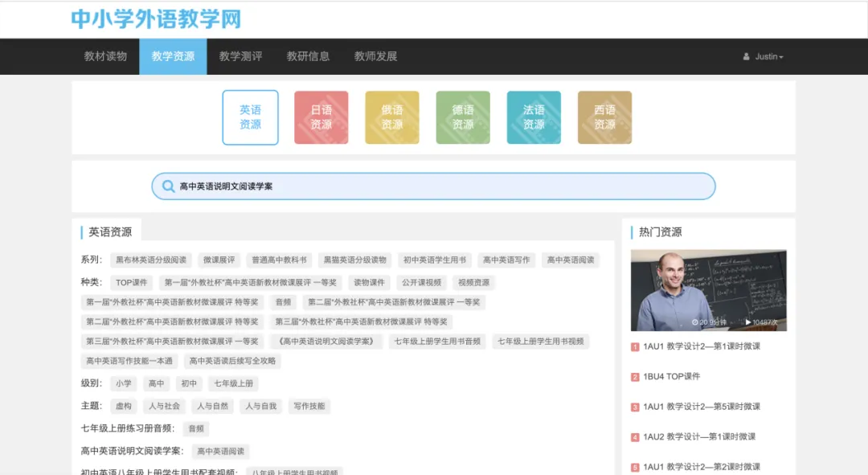Go to the 教学测评 section

(x=240, y=56)
